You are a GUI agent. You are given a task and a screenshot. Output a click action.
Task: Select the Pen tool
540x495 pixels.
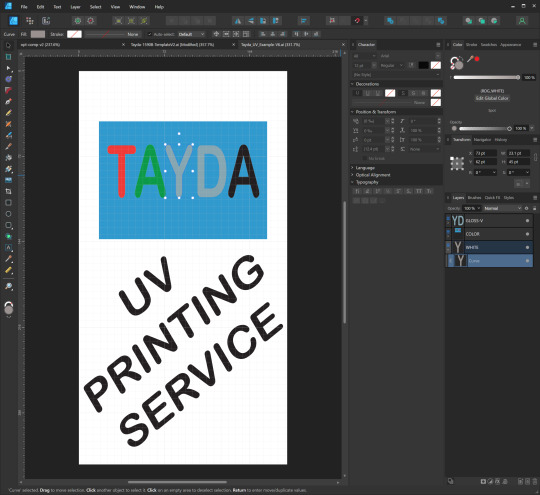click(9, 102)
